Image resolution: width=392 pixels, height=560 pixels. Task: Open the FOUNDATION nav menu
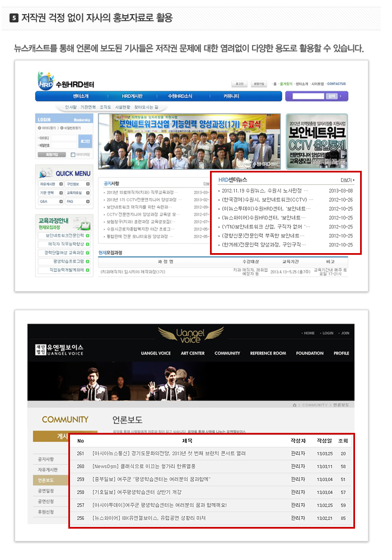coord(310,353)
